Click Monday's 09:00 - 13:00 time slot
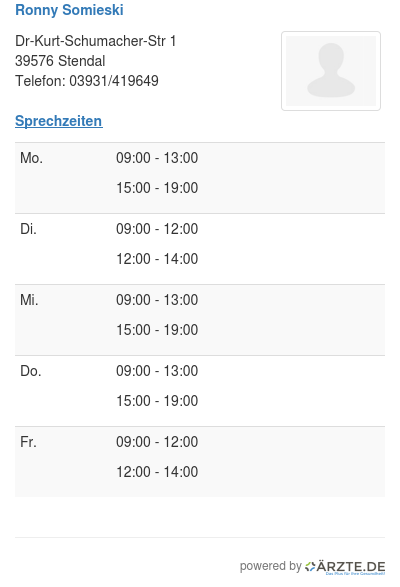Viewport: 400px width, 587px height. pos(157,158)
